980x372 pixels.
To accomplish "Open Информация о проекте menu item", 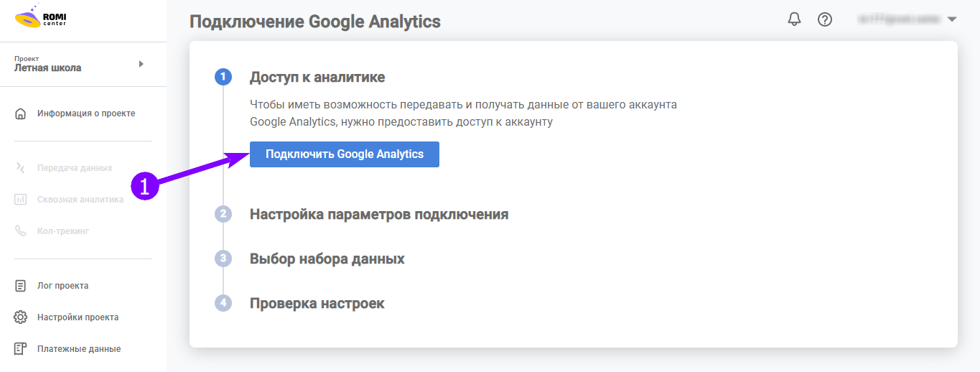I will click(86, 113).
